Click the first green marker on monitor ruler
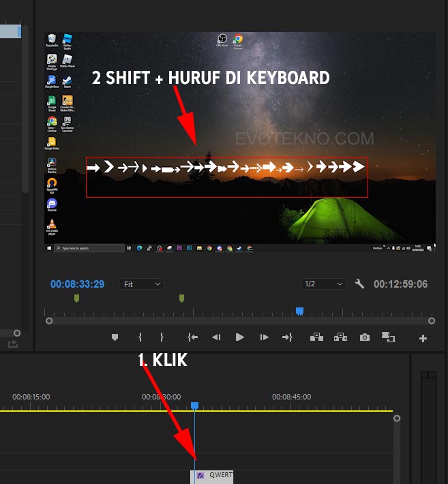Screen dimensions: 448x484 [76, 299]
